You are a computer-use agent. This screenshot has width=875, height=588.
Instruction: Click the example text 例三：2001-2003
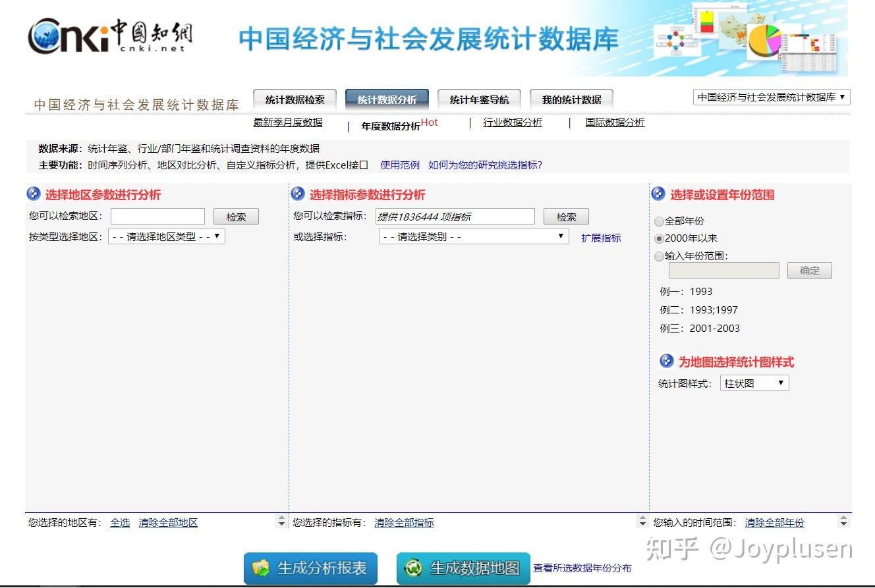coord(700,329)
